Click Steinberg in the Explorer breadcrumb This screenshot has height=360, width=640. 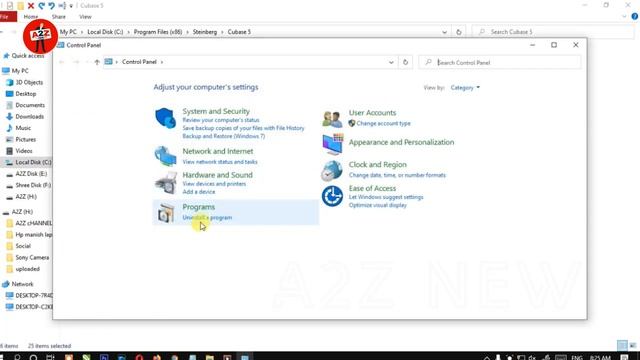205,32
